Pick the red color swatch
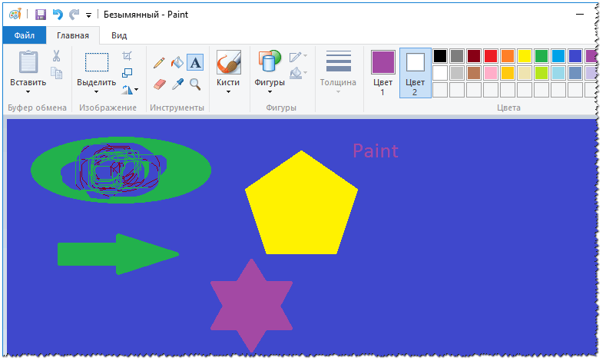This screenshot has width=606, height=364. [491, 56]
